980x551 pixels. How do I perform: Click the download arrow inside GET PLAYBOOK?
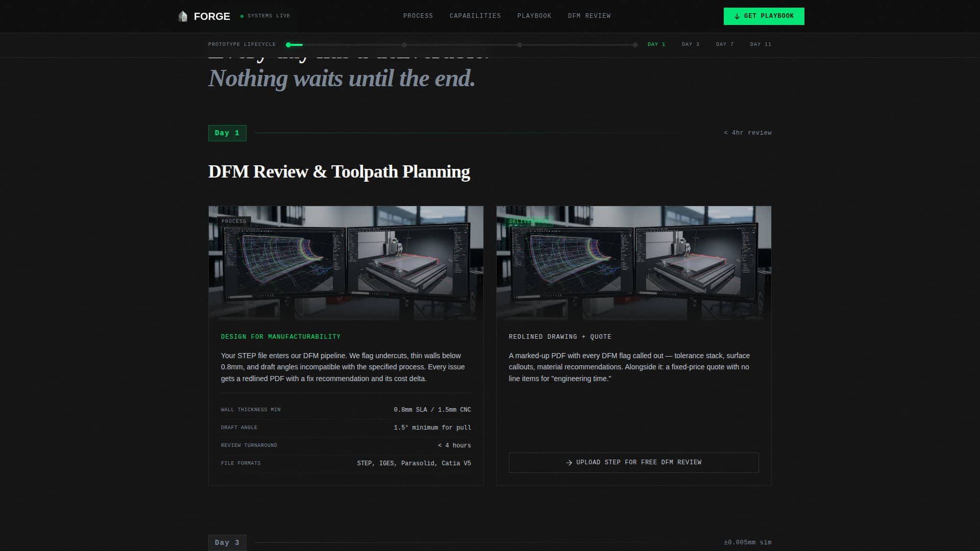tap(737, 16)
